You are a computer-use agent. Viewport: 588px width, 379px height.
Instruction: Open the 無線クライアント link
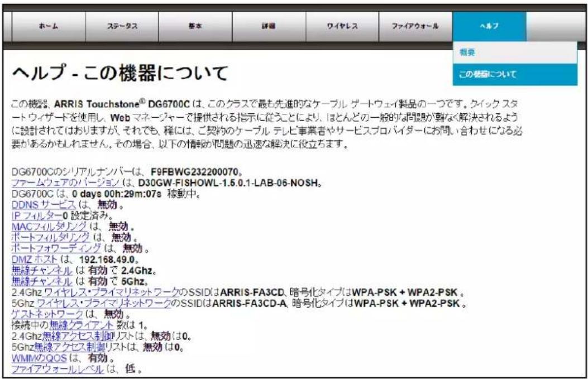point(82,325)
